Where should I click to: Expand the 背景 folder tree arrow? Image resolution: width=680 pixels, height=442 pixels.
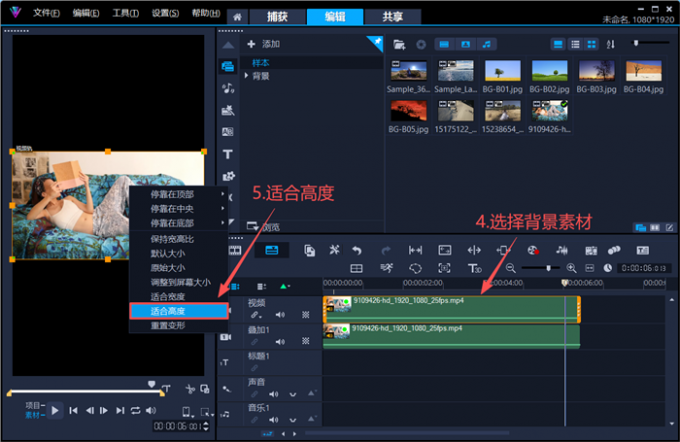[x=246, y=75]
